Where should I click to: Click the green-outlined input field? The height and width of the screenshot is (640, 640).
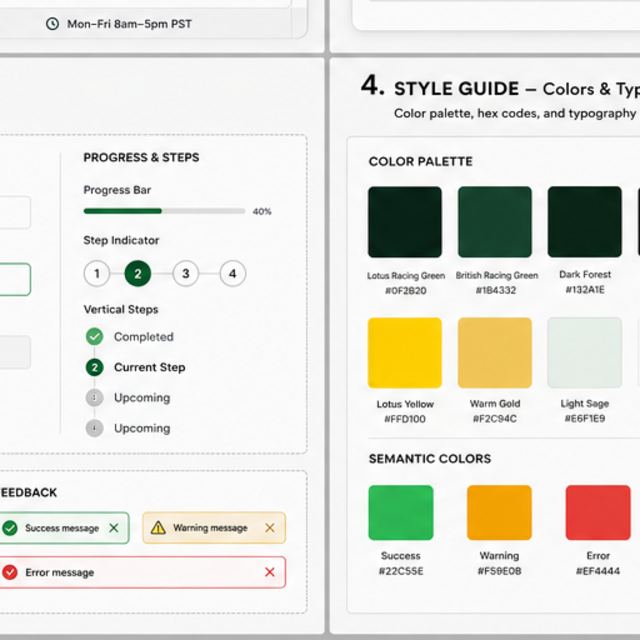15,279
